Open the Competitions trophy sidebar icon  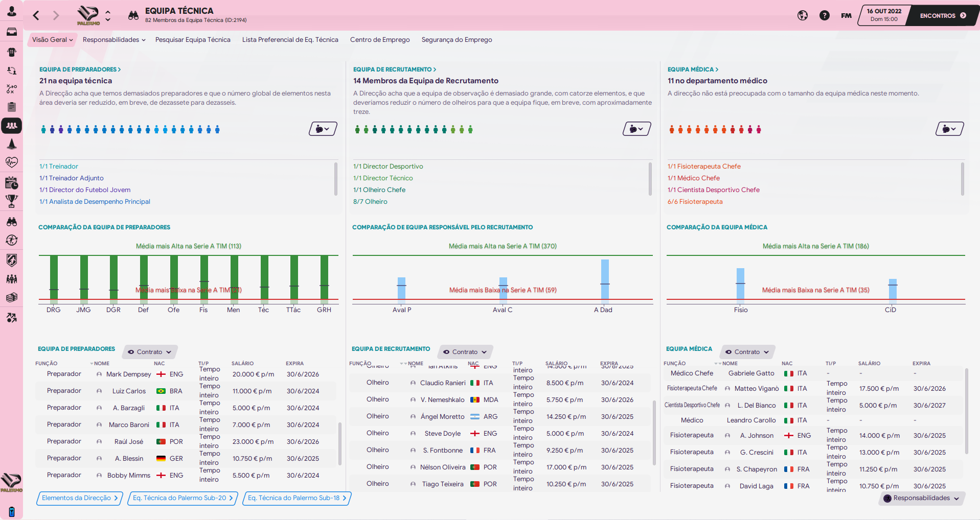pyautogui.click(x=11, y=201)
